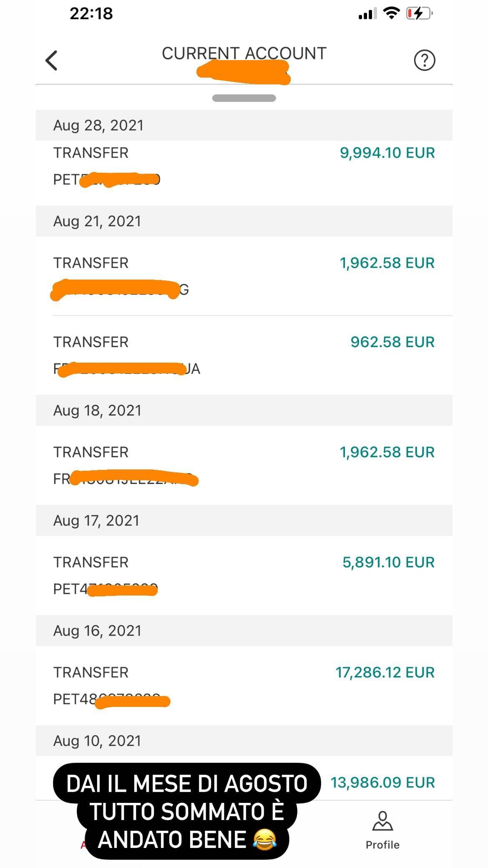This screenshot has height=868, width=488.
Task: Tap the Aug 28, 2021 date header
Action: [x=98, y=126]
